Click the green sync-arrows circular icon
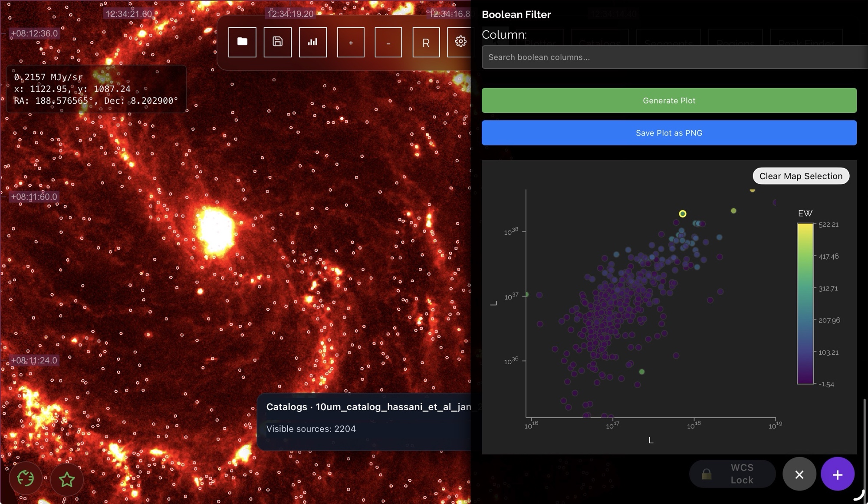The image size is (868, 504). [26, 478]
